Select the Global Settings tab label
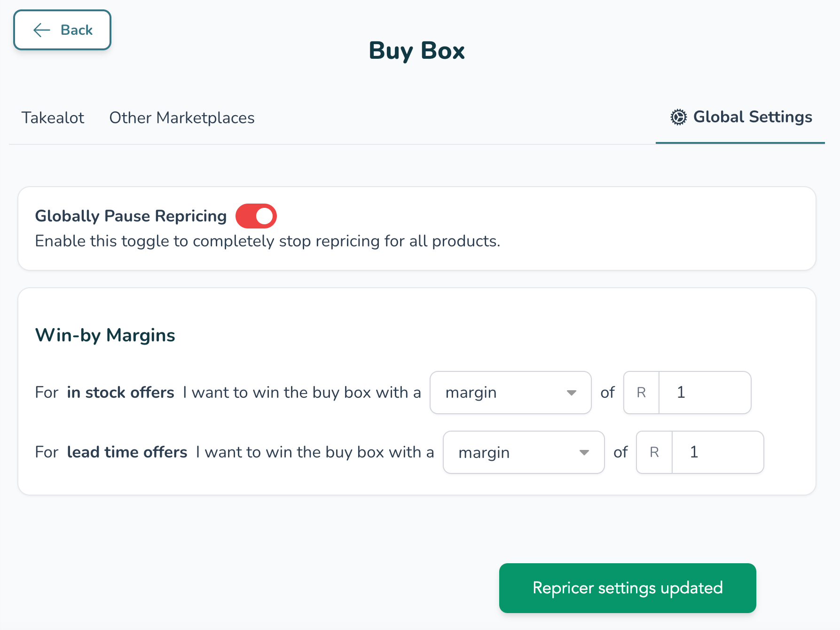 (752, 117)
